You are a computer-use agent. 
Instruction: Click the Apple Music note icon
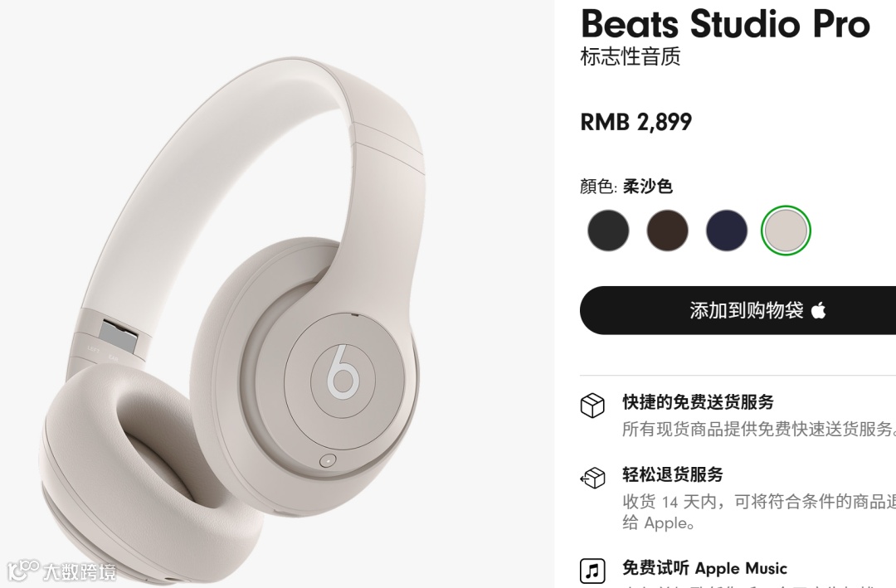(x=592, y=571)
